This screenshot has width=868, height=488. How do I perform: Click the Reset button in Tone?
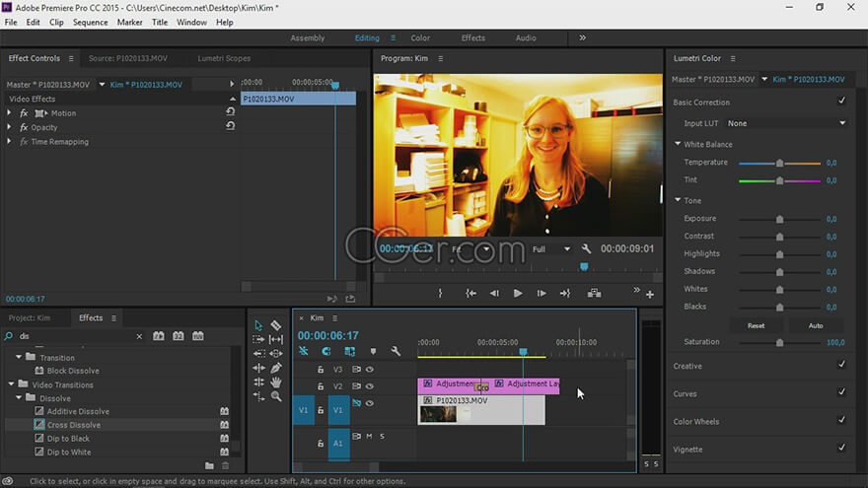click(756, 326)
